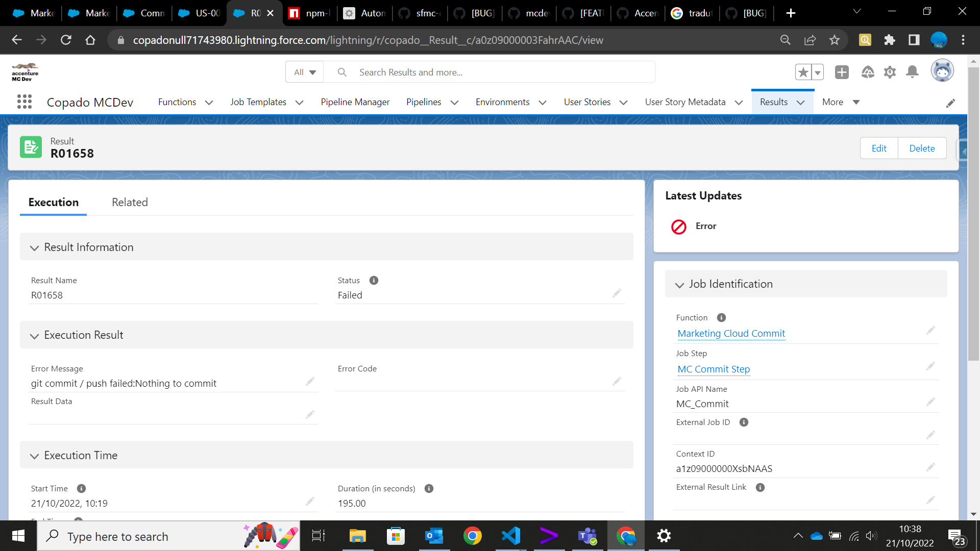The height and width of the screenshot is (551, 980).
Task: Open Pipeline Manager from the navigation bar
Action: pos(355,102)
